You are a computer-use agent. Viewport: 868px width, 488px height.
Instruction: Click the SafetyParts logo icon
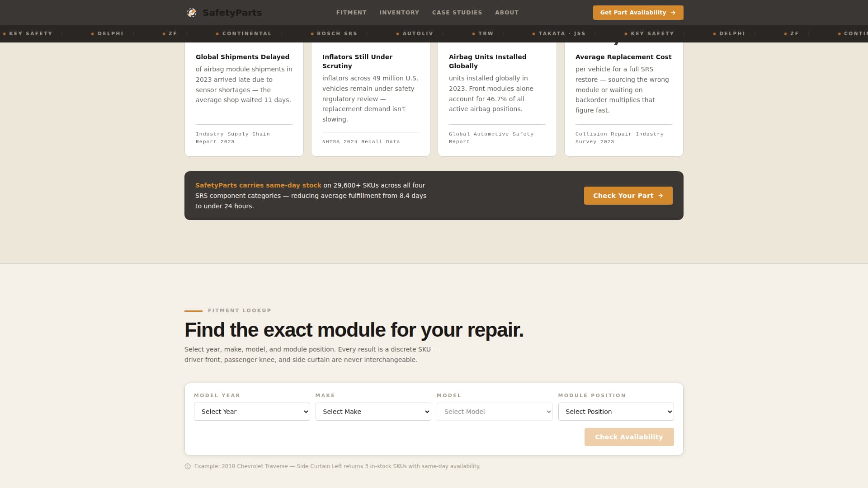click(x=192, y=12)
